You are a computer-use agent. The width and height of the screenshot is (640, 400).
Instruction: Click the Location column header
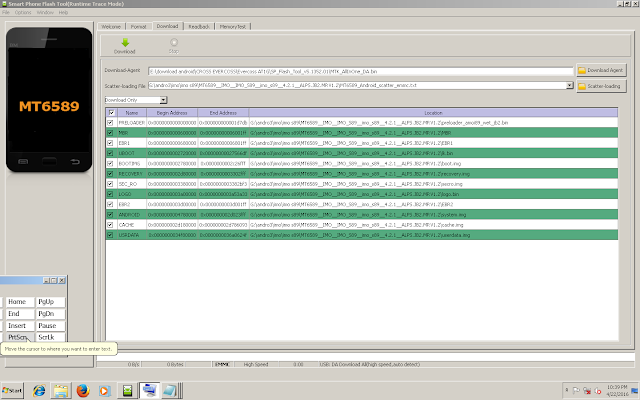point(433,113)
